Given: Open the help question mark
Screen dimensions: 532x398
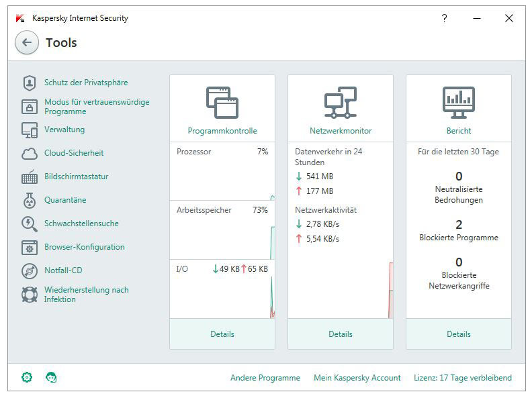Looking at the screenshot, I should point(444,19).
